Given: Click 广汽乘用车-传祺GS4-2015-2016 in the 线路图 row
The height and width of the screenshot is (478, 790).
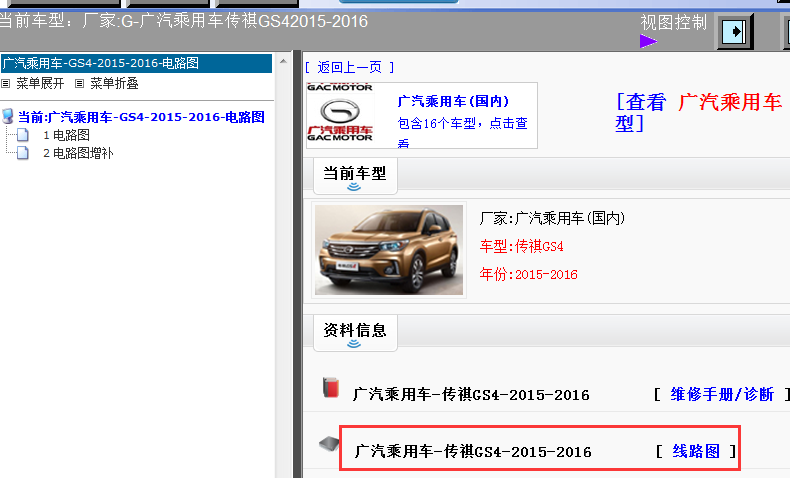Looking at the screenshot, I should tap(473, 451).
